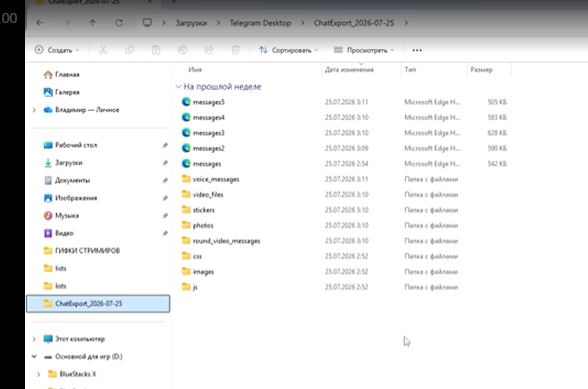
Task: Unpin Документы using its pin icon
Action: (x=165, y=180)
